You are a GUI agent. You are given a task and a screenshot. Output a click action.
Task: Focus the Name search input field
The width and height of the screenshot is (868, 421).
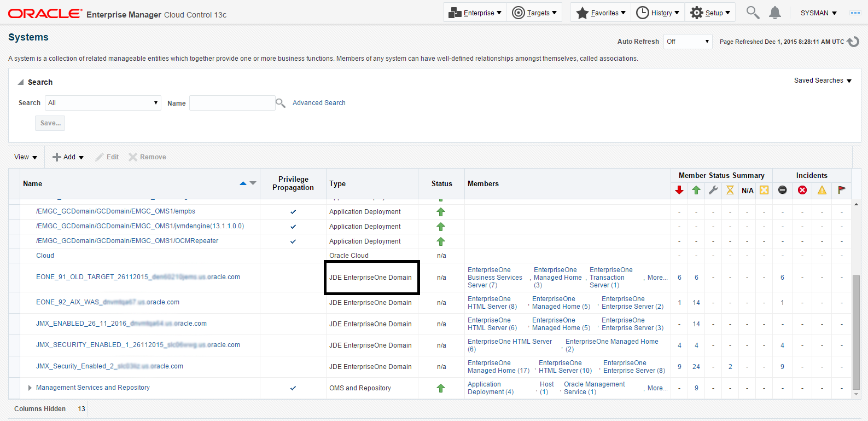click(232, 103)
